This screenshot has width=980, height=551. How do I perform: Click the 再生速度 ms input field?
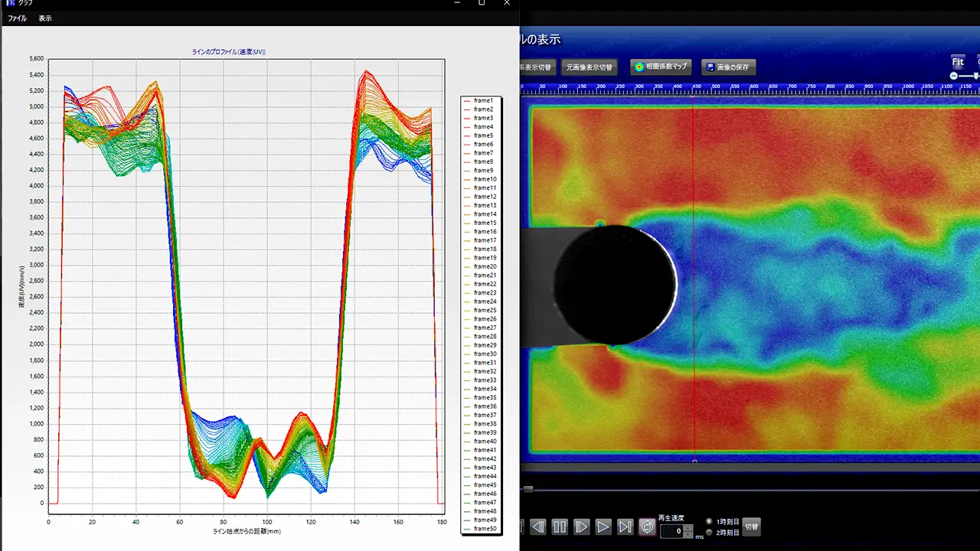(672, 531)
